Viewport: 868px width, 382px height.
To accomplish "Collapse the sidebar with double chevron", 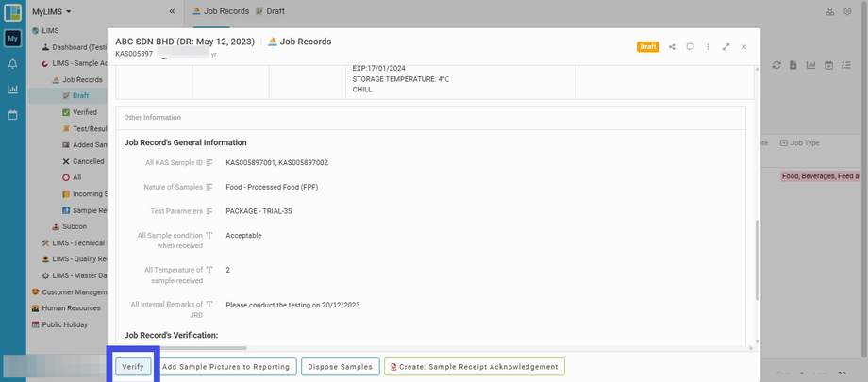I will tap(172, 11).
